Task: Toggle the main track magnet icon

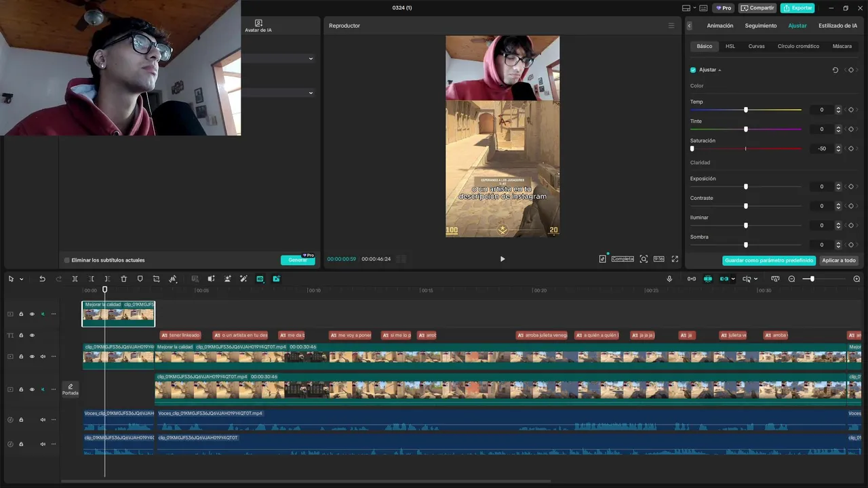Action: [x=691, y=279]
